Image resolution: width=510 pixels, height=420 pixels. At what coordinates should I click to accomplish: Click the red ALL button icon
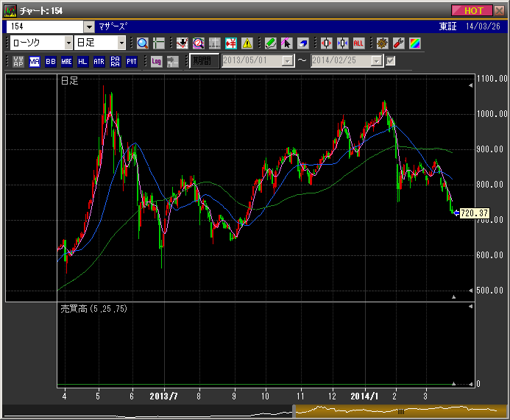click(359, 43)
